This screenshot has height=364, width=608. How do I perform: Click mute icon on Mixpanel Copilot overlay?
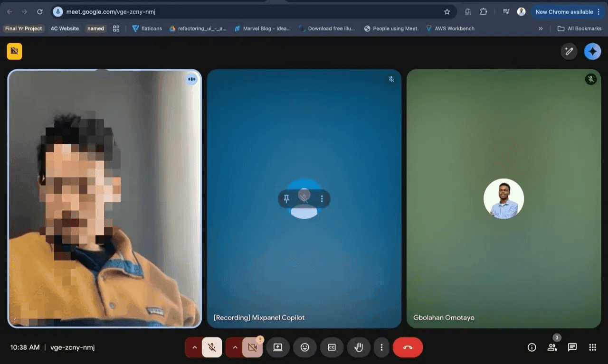coord(304,199)
